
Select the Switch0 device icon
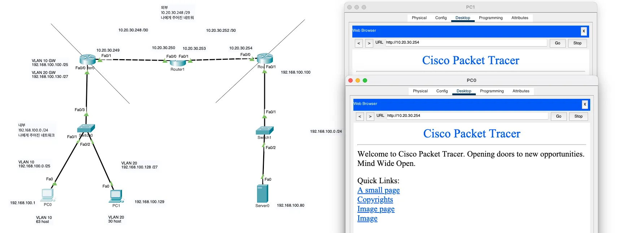click(86, 128)
